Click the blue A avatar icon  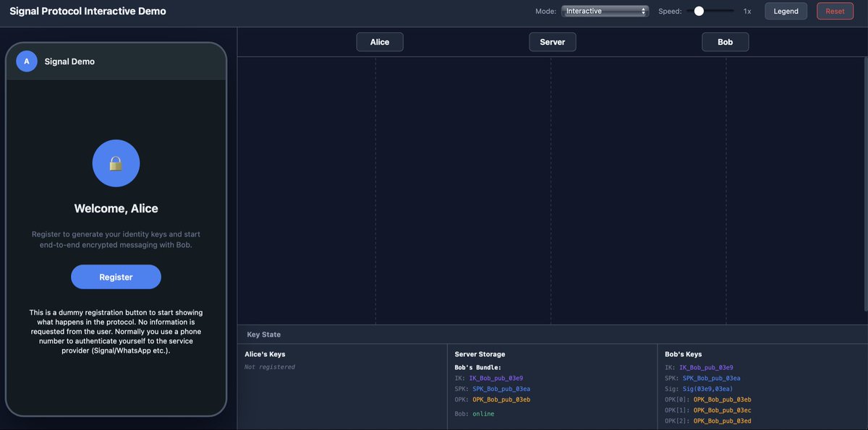(x=27, y=61)
